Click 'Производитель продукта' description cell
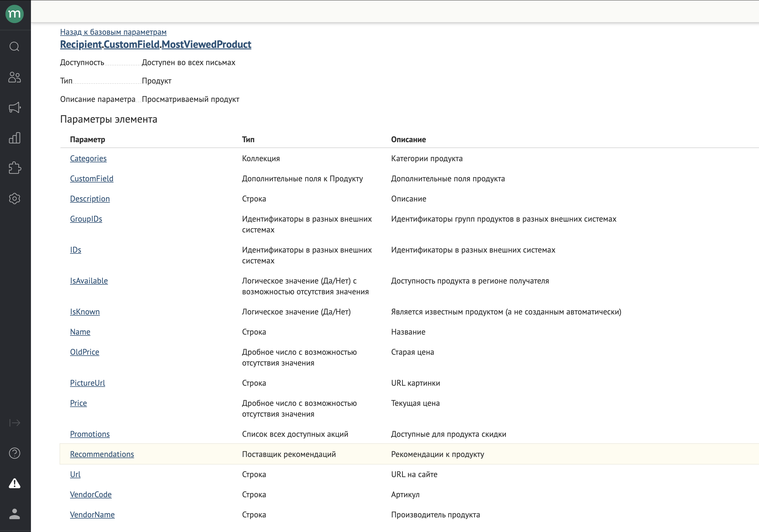 pyautogui.click(x=436, y=515)
